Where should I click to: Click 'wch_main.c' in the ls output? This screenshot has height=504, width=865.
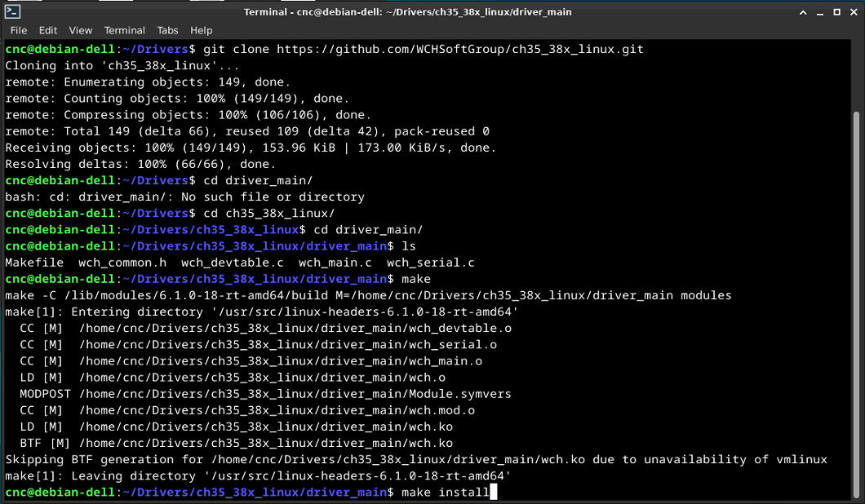click(x=335, y=263)
